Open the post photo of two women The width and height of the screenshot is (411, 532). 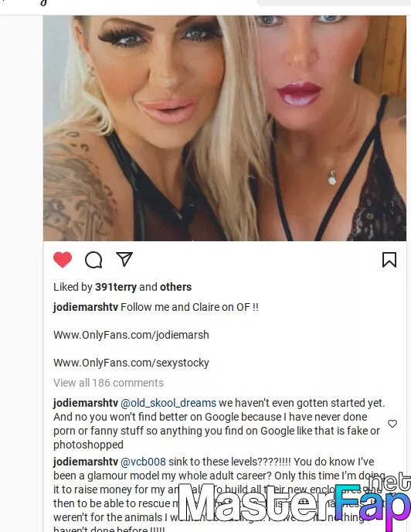pos(225,128)
